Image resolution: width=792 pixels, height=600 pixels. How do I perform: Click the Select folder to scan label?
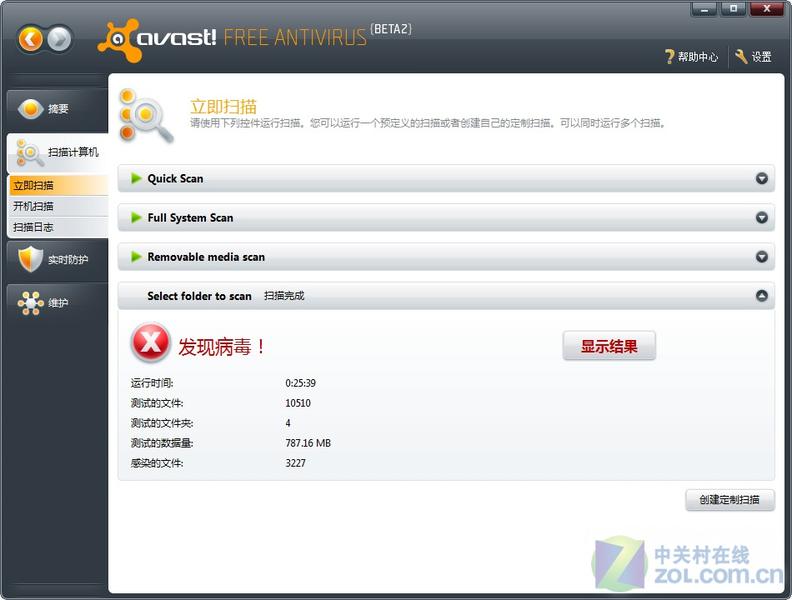tap(200, 296)
